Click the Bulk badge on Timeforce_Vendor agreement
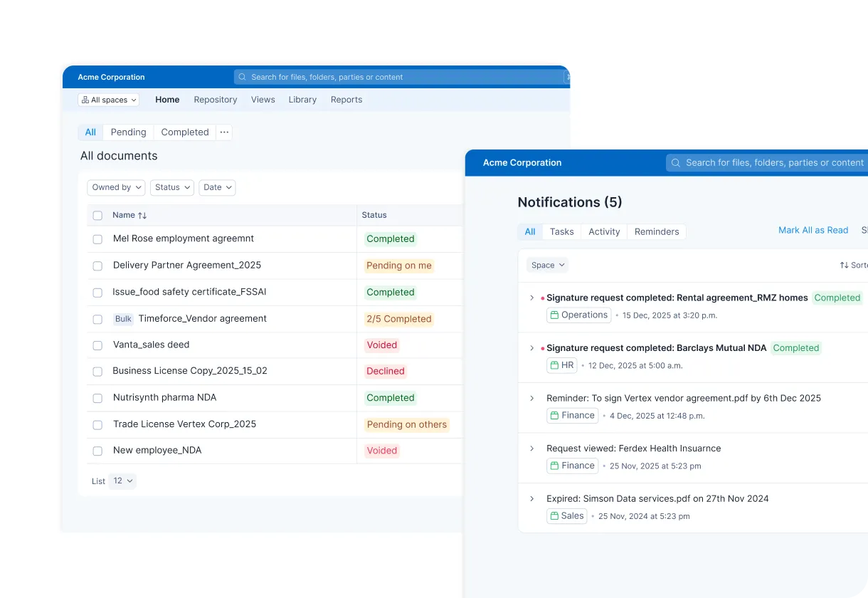The width and height of the screenshot is (868, 598). (x=123, y=319)
